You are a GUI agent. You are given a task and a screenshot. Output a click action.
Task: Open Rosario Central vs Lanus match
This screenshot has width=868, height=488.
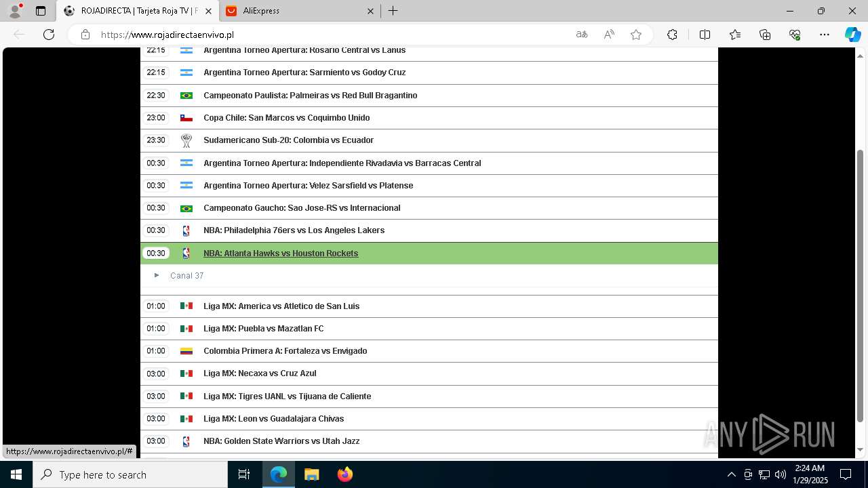[x=304, y=50]
